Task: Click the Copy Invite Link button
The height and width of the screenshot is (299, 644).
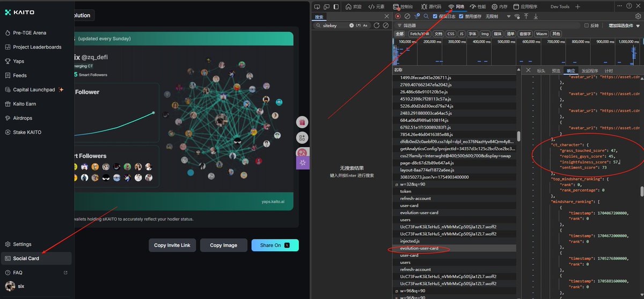Action: 172,245
